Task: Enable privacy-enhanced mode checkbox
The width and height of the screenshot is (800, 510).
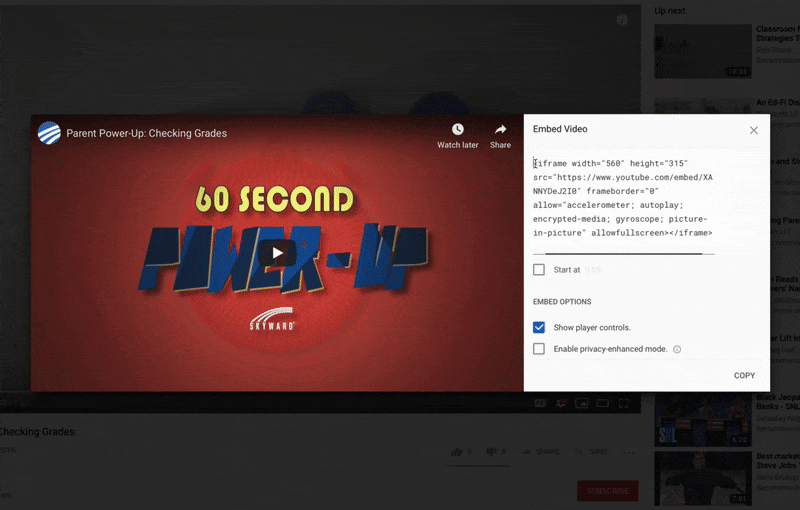Action: point(539,349)
